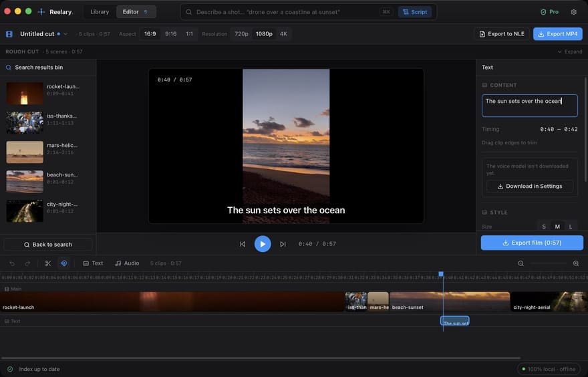Click the Reelary logo icon
Image resolution: width=588 pixels, height=377 pixels.
pos(41,12)
